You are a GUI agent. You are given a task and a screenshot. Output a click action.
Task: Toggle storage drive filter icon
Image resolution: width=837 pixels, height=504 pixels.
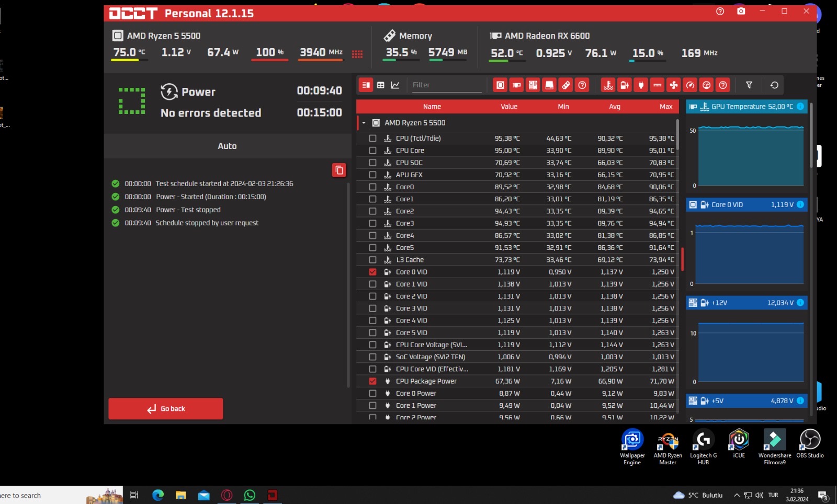[549, 85]
